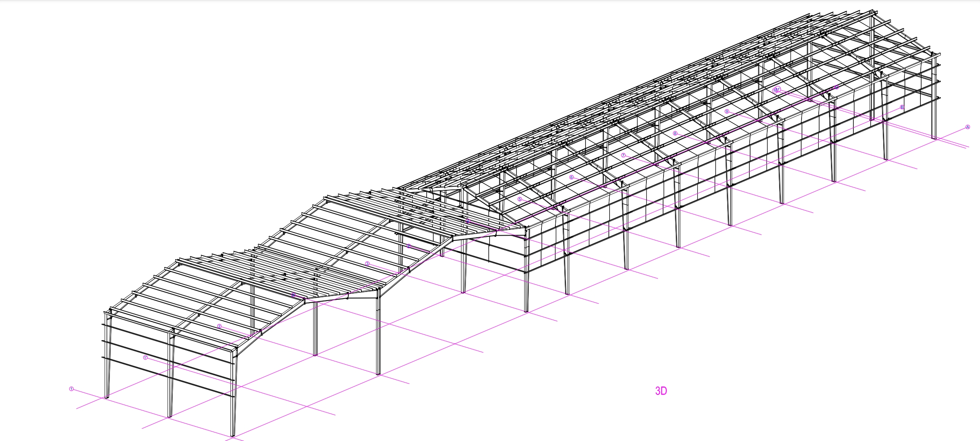Select grid axis bubble labeled 3
The height and width of the screenshot is (441, 980).
tap(367, 264)
